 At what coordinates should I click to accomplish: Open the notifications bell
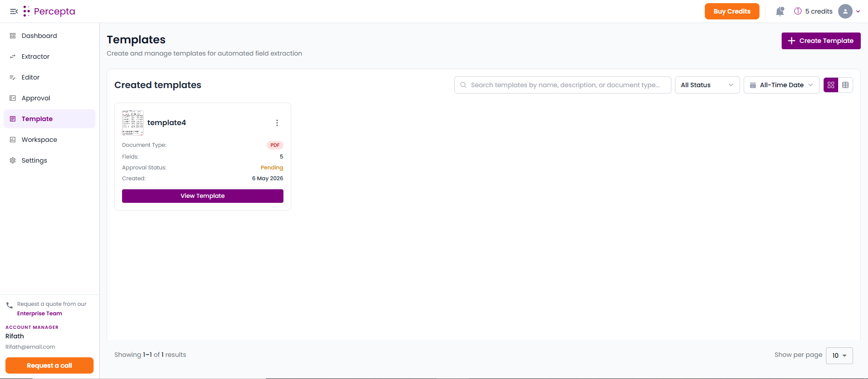[780, 11]
